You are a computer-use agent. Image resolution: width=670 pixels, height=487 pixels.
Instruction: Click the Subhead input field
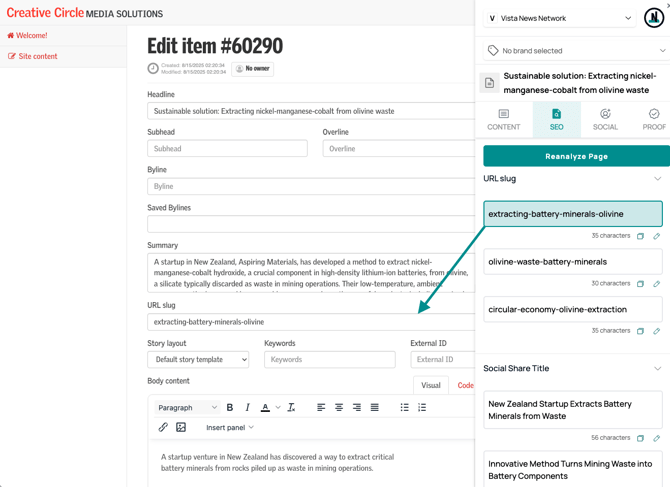tap(227, 149)
